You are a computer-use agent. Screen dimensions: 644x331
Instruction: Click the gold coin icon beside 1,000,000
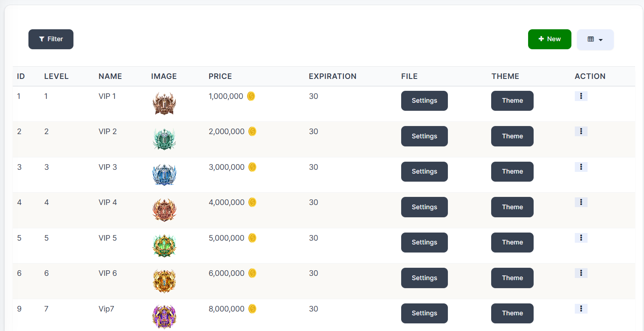point(251,96)
